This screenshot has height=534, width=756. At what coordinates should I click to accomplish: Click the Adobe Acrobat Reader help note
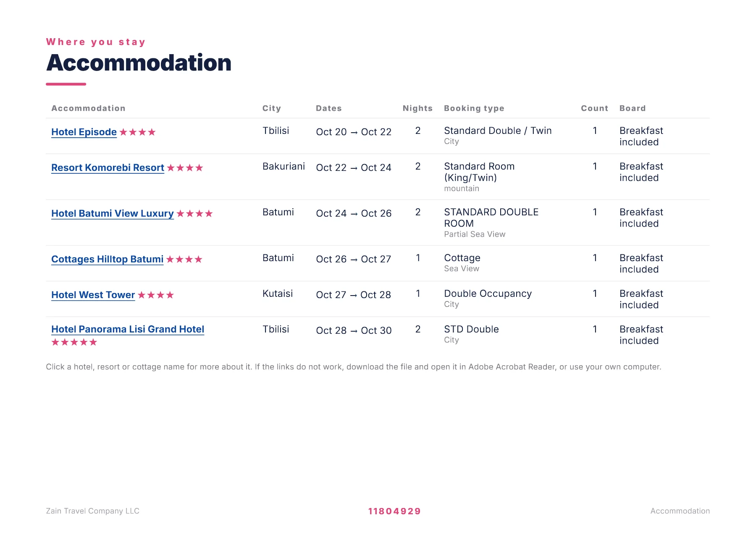coord(354,367)
